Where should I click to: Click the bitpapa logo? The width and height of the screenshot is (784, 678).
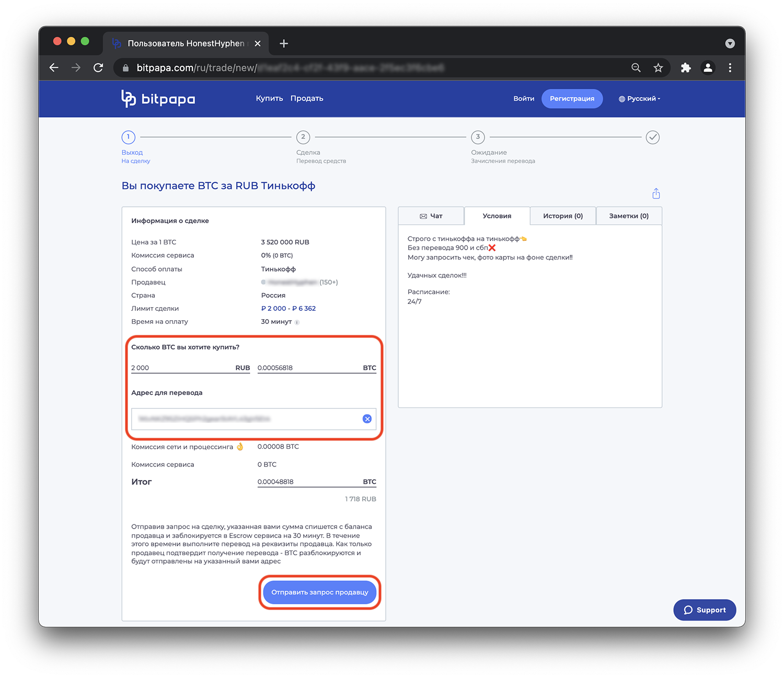pos(158,99)
